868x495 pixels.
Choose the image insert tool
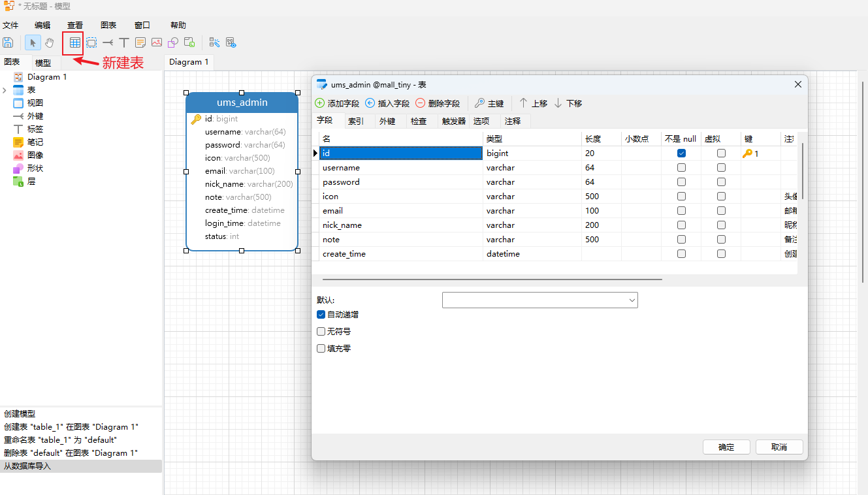[157, 42]
